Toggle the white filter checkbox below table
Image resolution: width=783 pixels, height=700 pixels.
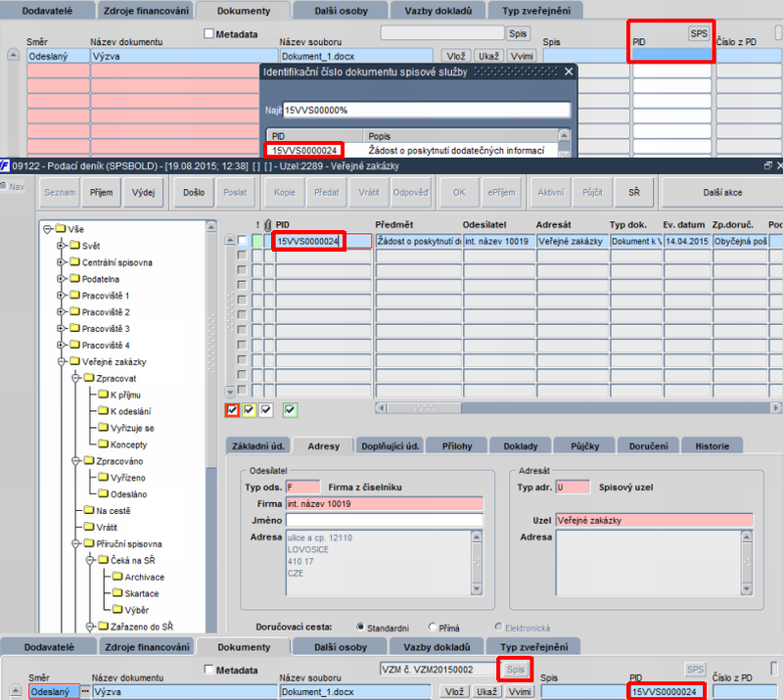click(x=266, y=410)
